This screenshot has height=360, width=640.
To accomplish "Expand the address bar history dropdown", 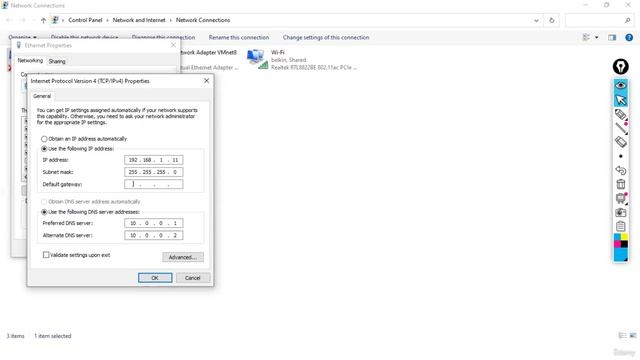I will [536, 20].
